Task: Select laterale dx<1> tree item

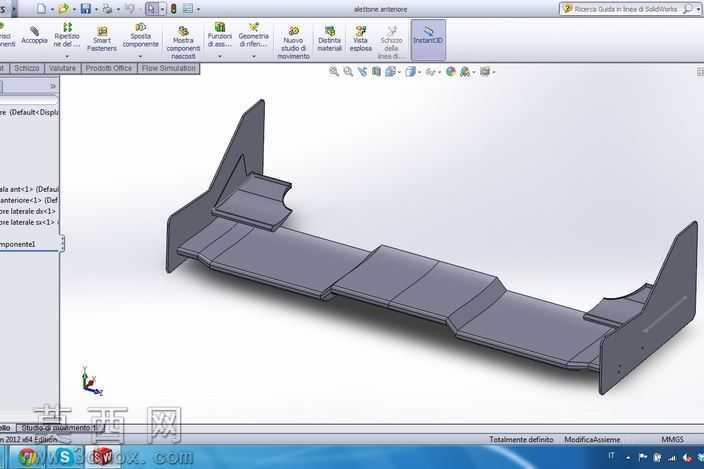Action: 28,211
